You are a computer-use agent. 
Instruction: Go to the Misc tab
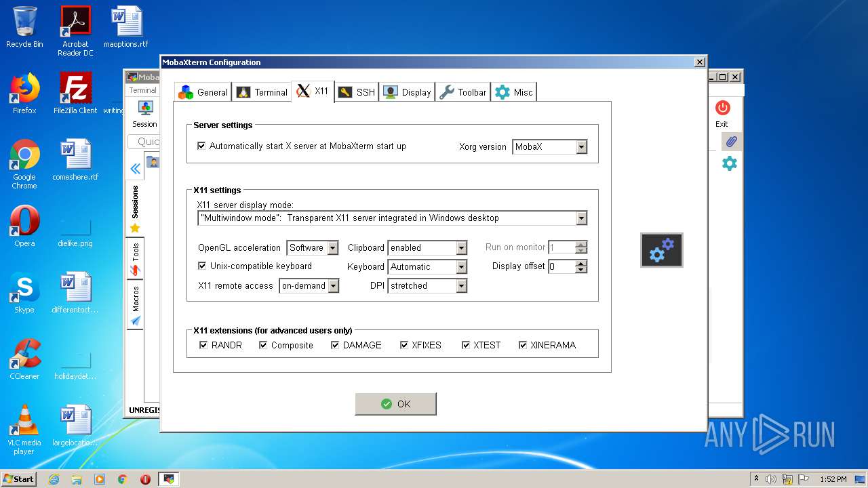coord(514,92)
